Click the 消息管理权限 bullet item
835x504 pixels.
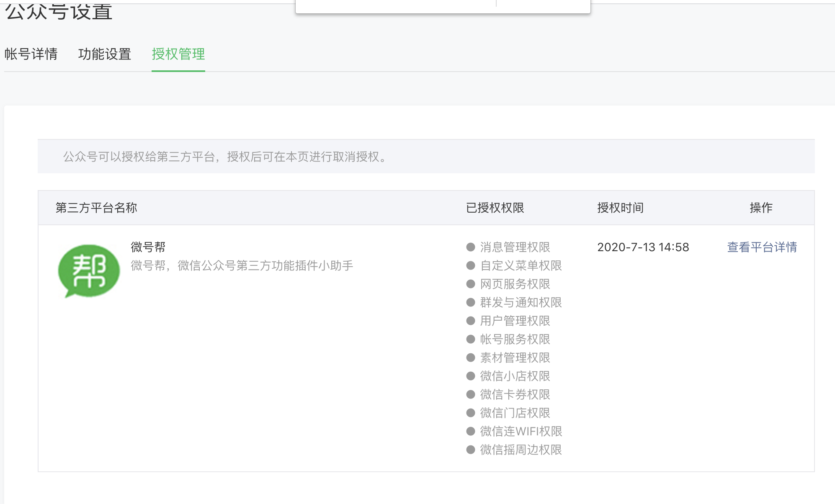[x=515, y=247]
